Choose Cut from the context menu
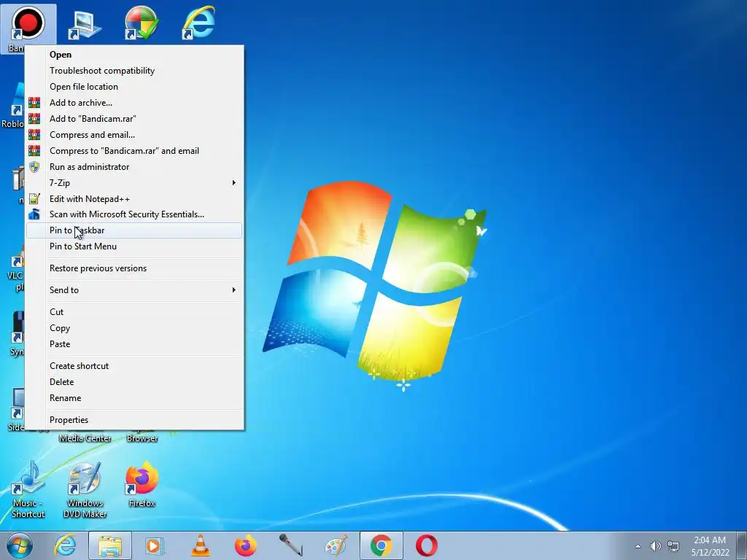Viewport: 747px width, 560px height. pyautogui.click(x=134, y=312)
